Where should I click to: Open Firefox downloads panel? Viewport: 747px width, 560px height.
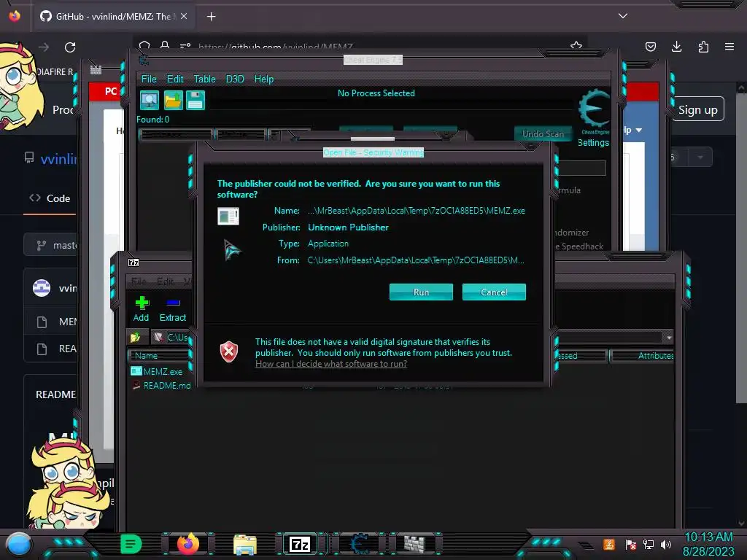pos(676,47)
